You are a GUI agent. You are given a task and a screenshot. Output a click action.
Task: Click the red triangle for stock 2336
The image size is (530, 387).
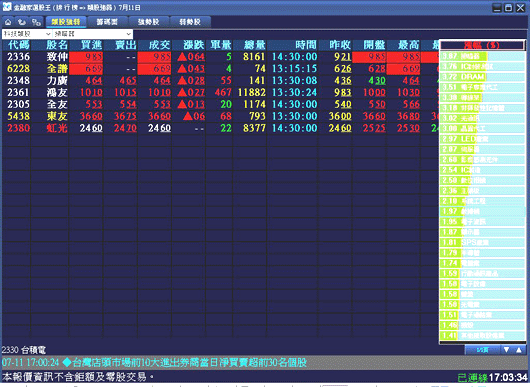click(x=182, y=56)
